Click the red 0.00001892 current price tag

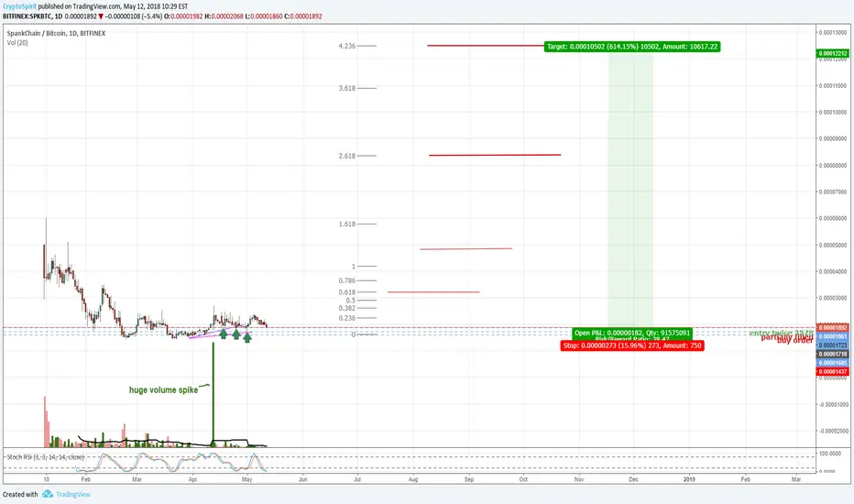click(x=833, y=328)
